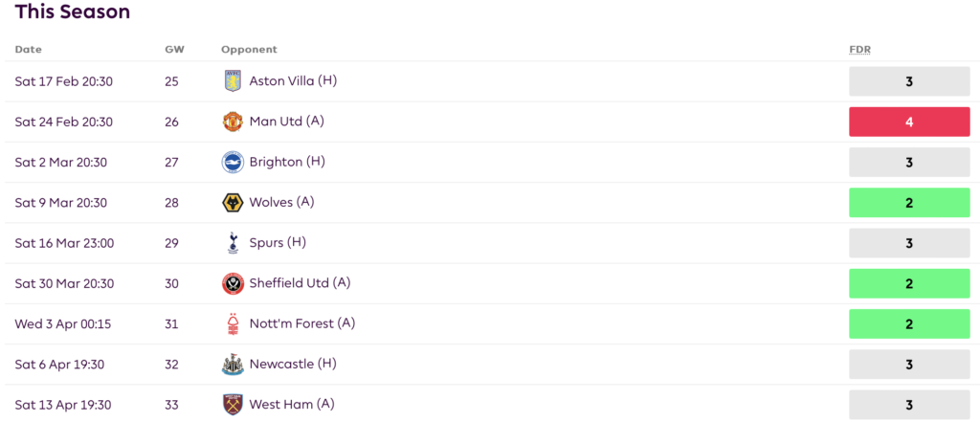Click the Man Utd club crest

[233, 122]
